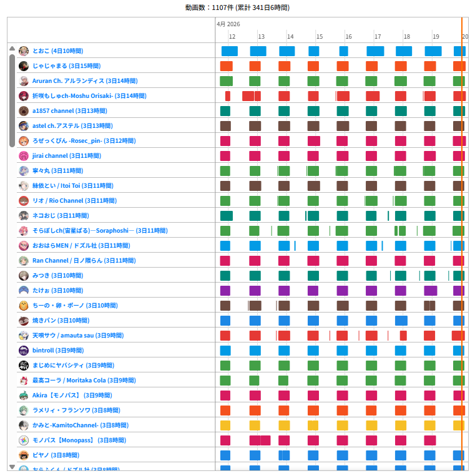Image resolution: width=475 pixels, height=476 pixels.
Task: Click 最高コーラ Moritaka Cola avatar
Action: (x=24, y=381)
